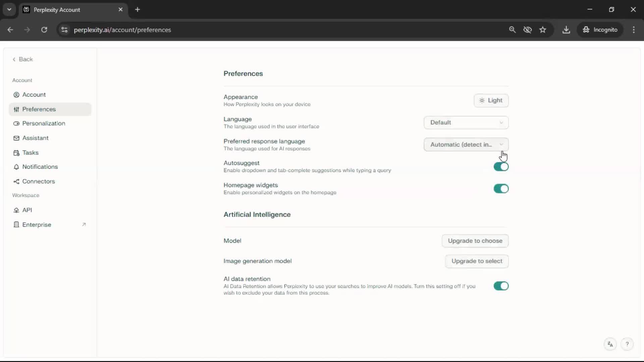Change the Light appearance theme button

(491, 101)
